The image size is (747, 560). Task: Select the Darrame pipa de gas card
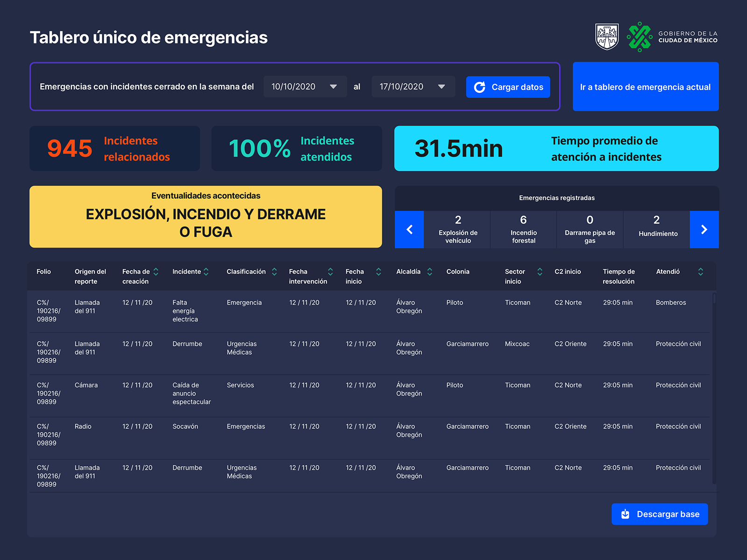pyautogui.click(x=590, y=229)
